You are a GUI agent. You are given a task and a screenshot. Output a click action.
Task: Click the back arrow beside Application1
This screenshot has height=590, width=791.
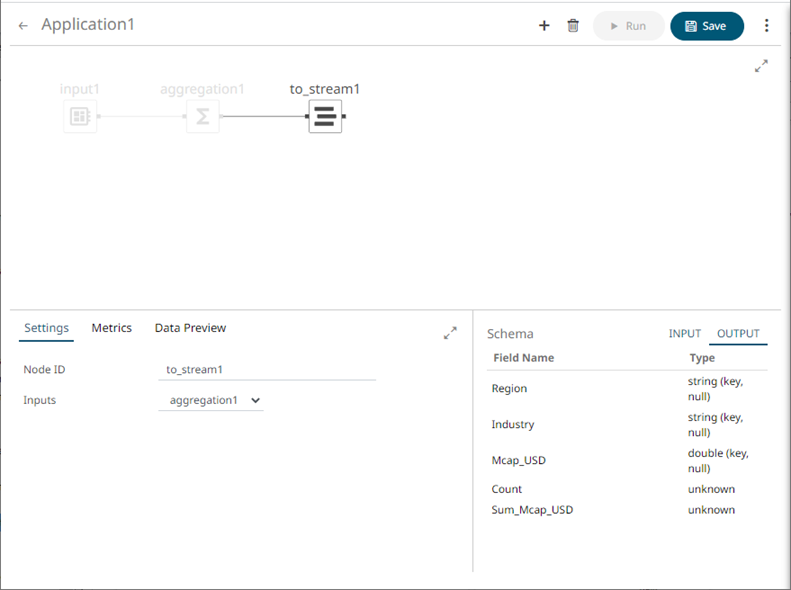pyautogui.click(x=23, y=26)
